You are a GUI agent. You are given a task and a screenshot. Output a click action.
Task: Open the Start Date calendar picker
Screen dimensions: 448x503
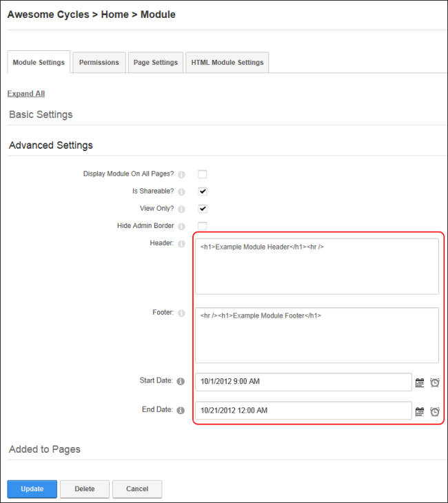[x=420, y=382]
